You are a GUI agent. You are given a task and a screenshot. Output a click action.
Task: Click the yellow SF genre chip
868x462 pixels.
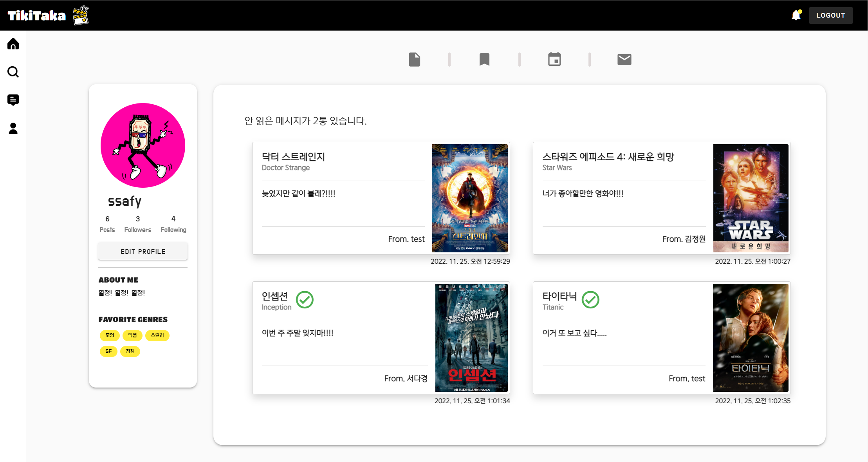pyautogui.click(x=108, y=351)
